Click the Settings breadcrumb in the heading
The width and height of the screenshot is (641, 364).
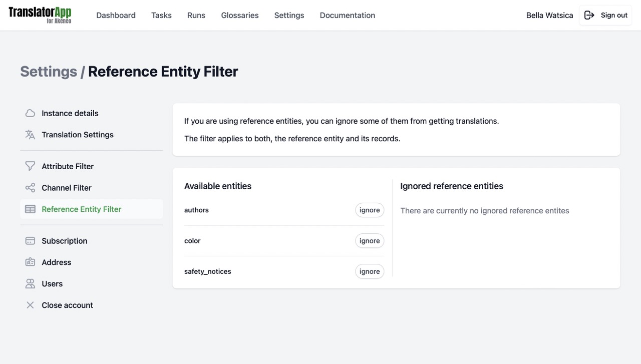49,72
